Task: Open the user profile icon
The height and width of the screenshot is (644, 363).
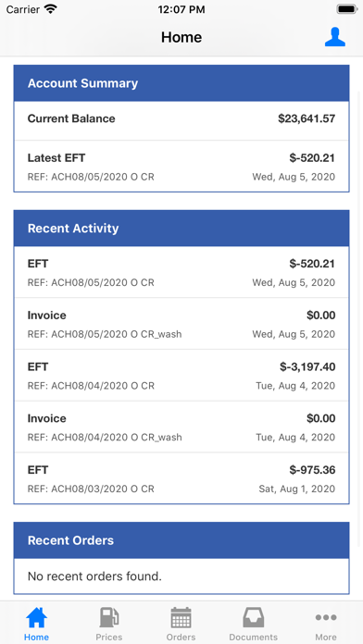Action: point(334,37)
